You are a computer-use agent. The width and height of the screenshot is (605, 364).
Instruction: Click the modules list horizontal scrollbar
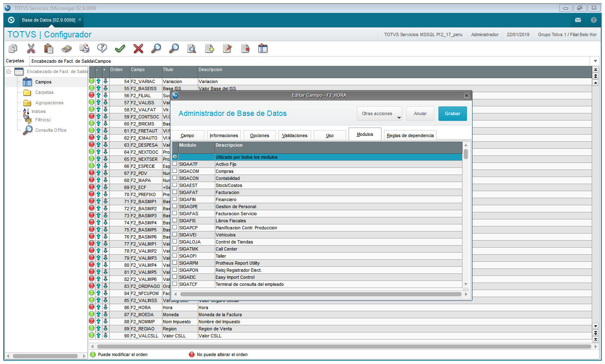[321, 294]
